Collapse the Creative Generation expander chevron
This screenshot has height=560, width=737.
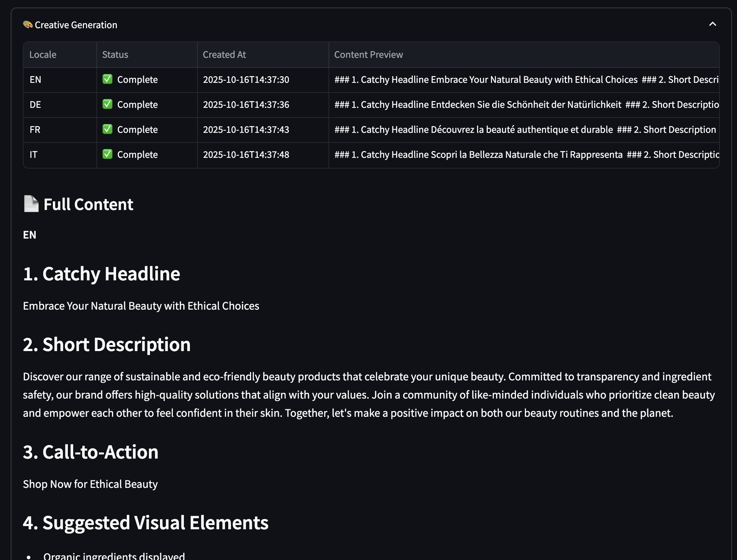pos(712,24)
